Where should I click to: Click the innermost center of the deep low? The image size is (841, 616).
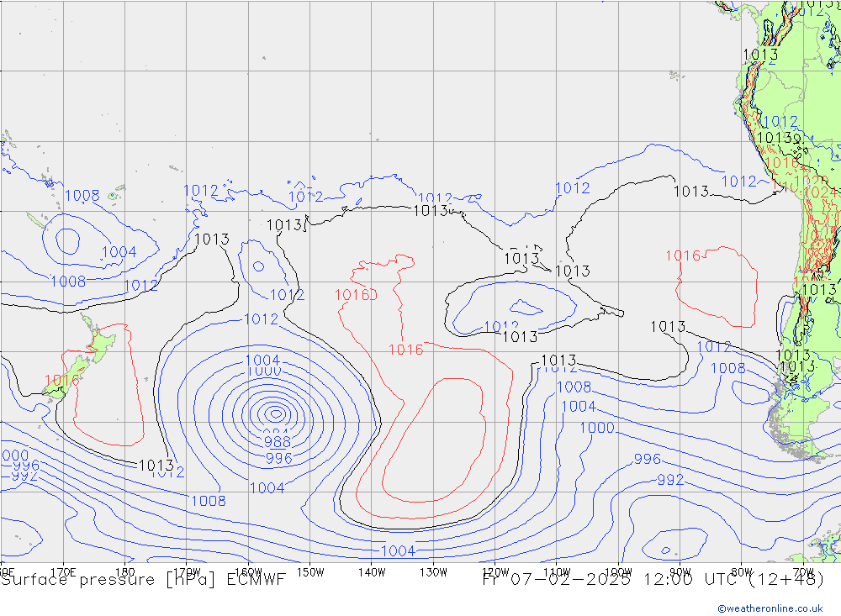click(x=275, y=413)
